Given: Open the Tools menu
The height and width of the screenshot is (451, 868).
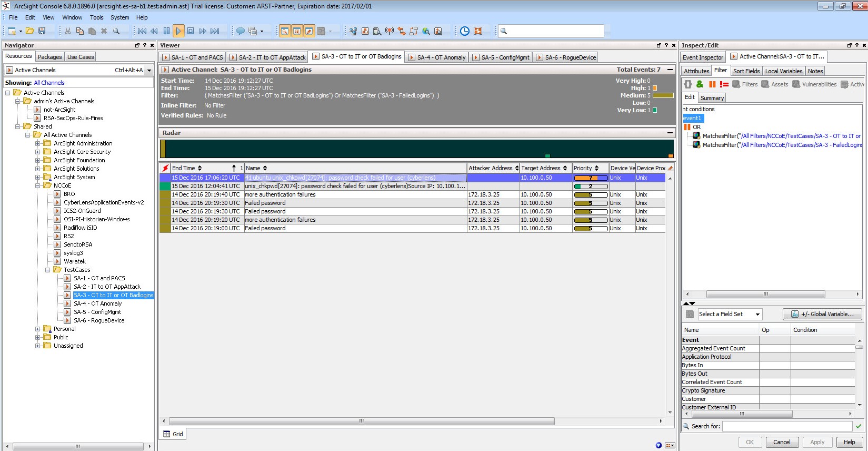Looking at the screenshot, I should coord(96,17).
